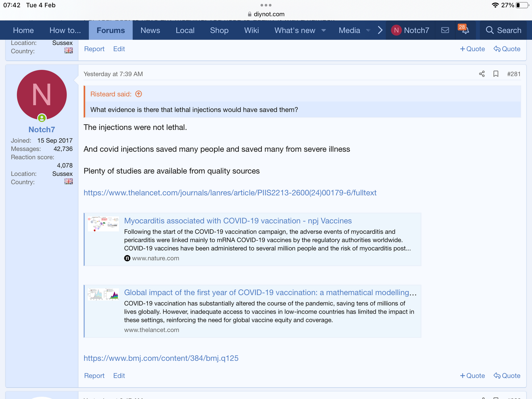Share post #281 via share icon

pyautogui.click(x=482, y=74)
